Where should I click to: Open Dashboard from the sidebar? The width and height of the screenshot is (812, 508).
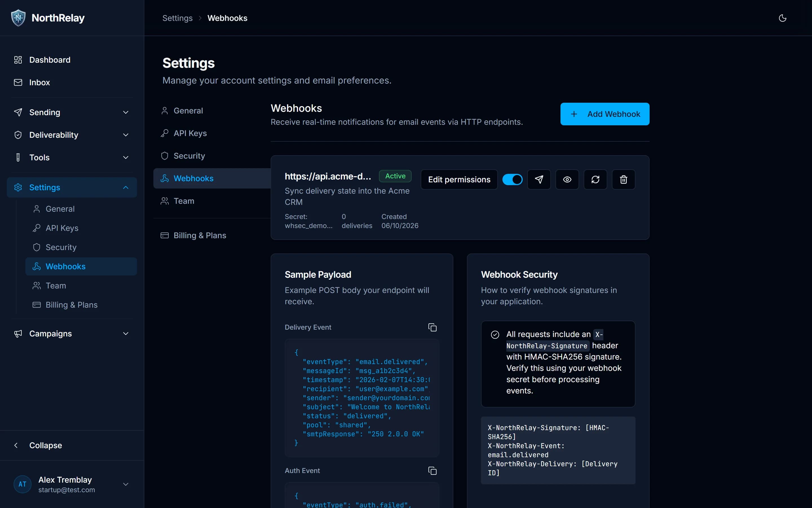click(x=72, y=60)
